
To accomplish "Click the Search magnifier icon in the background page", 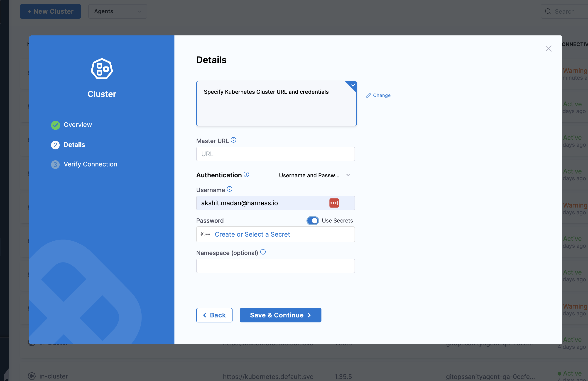I will [548, 11].
